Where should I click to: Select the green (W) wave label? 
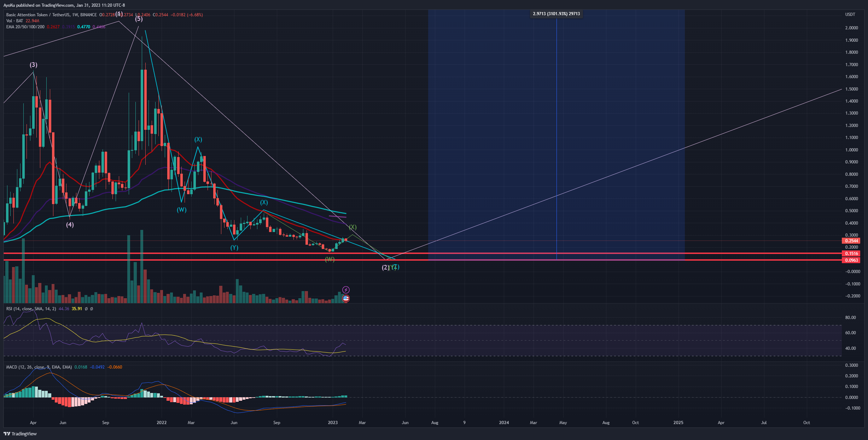[x=330, y=259]
